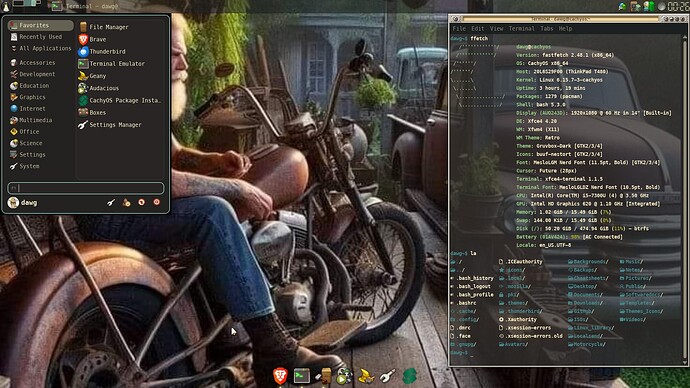This screenshot has width=690, height=388.
Task: Browse the Science category
Action: 41,143
